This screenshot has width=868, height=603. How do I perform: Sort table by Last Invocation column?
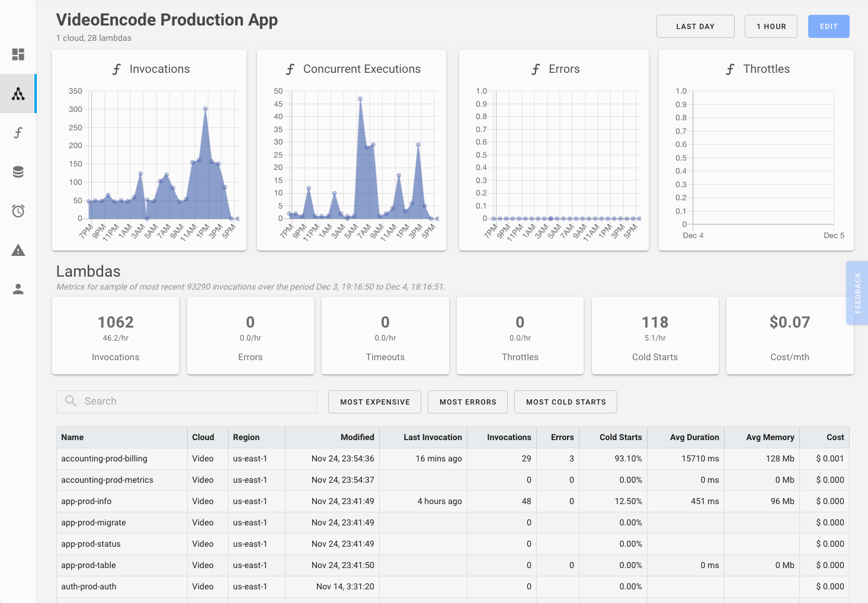click(x=424, y=437)
